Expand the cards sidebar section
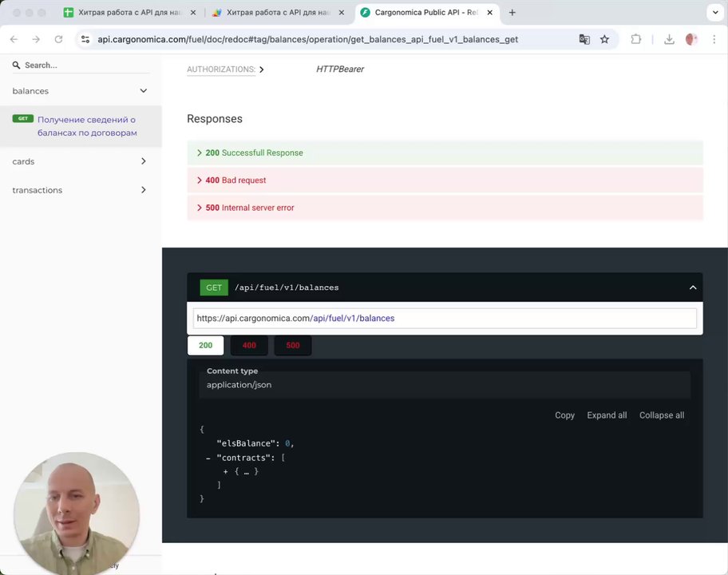 pos(81,161)
